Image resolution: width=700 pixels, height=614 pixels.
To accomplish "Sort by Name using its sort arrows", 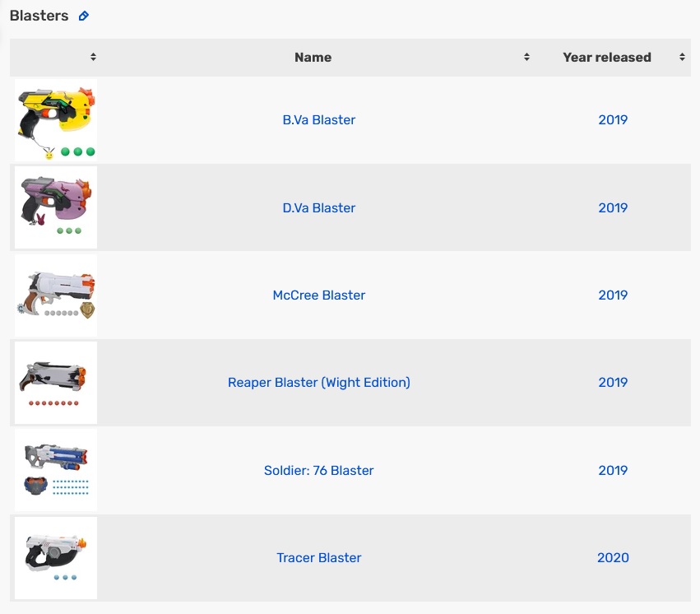I will [526, 57].
